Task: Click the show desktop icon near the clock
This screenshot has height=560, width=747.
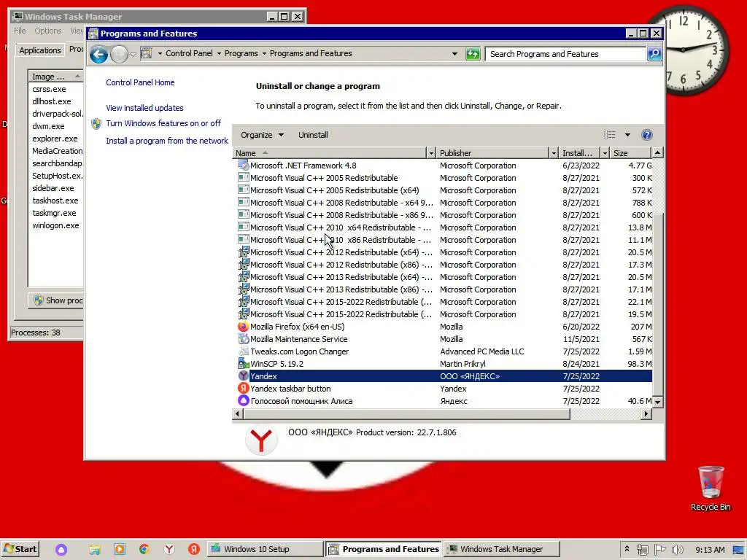Action: tap(738, 550)
